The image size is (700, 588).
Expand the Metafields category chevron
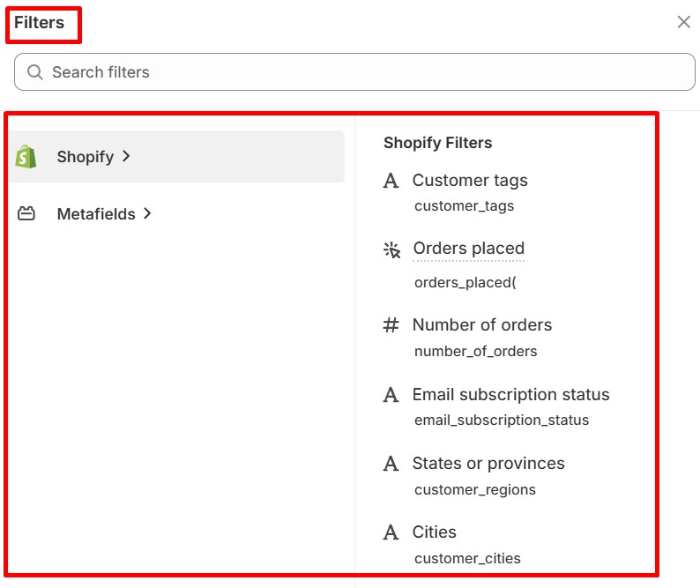[x=147, y=213]
